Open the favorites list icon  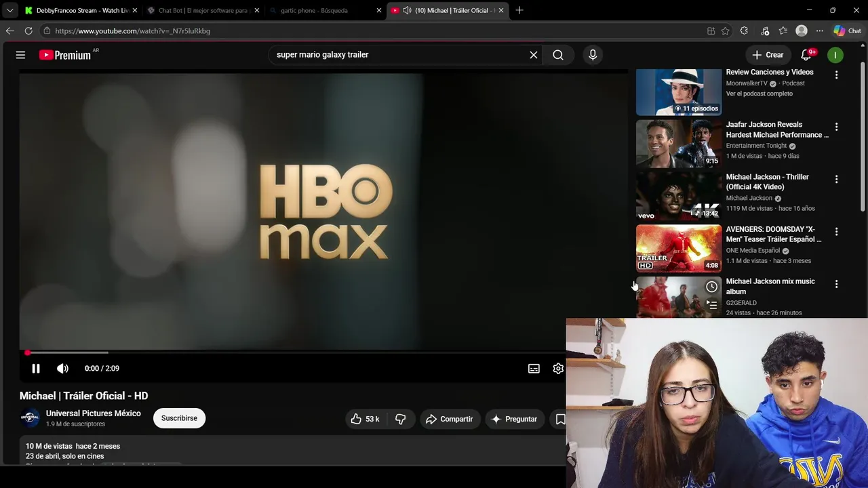(783, 30)
